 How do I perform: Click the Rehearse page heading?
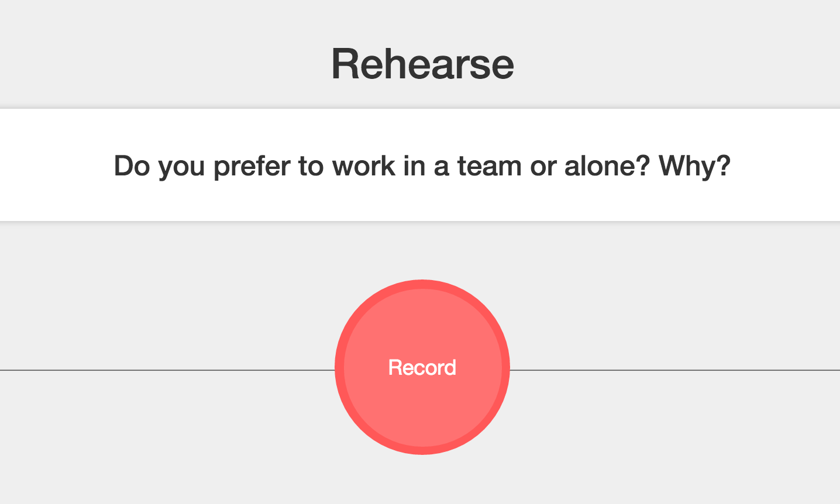pyautogui.click(x=422, y=64)
